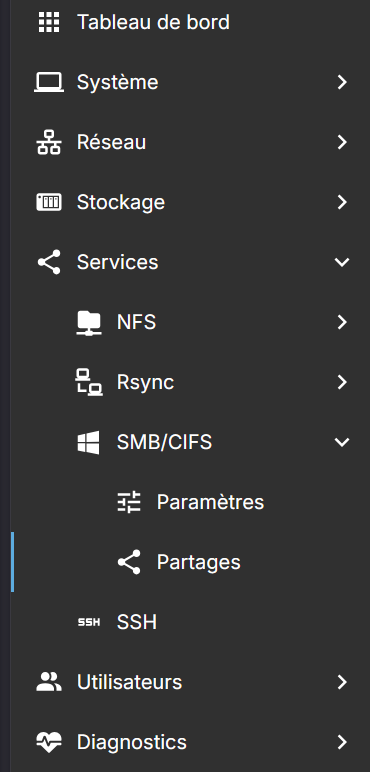The image size is (370, 772).
Task: Select the Diagnostics menu label
Action: click(x=132, y=742)
